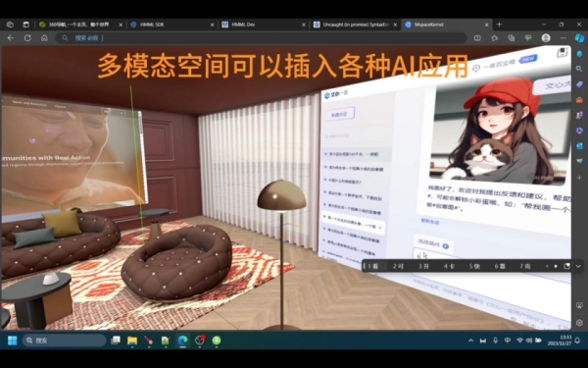The width and height of the screenshot is (588, 368).
Task: Select IME candidate number 3
Action: pos(423,266)
